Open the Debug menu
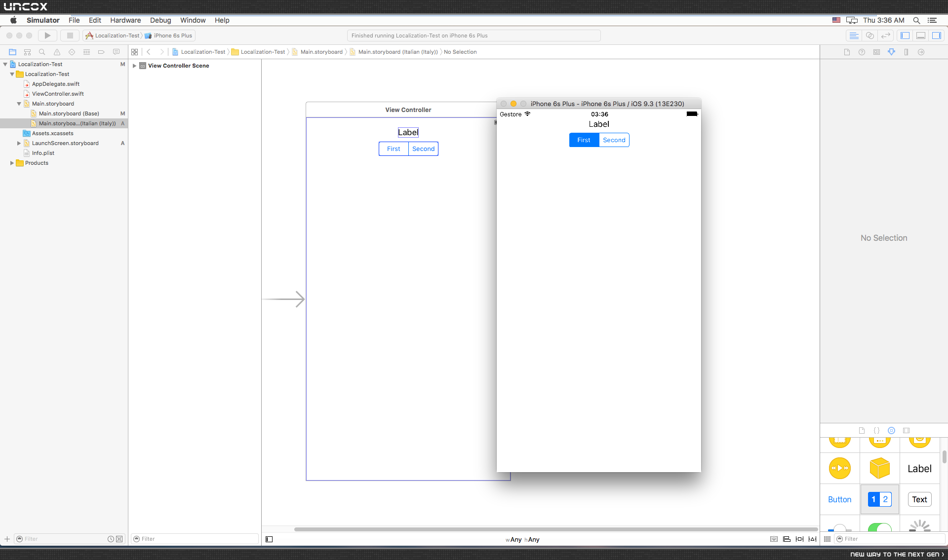 tap(160, 20)
